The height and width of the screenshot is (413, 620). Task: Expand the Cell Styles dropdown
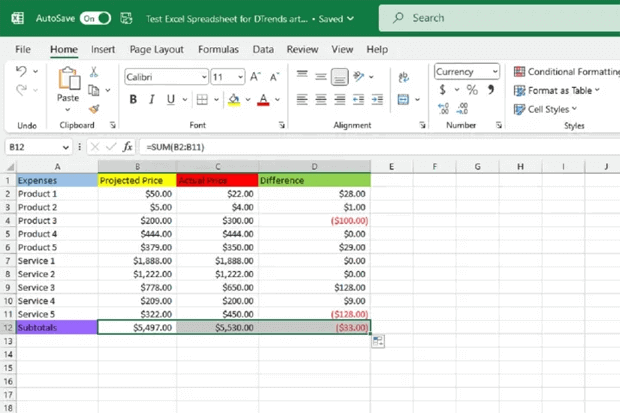click(x=556, y=109)
